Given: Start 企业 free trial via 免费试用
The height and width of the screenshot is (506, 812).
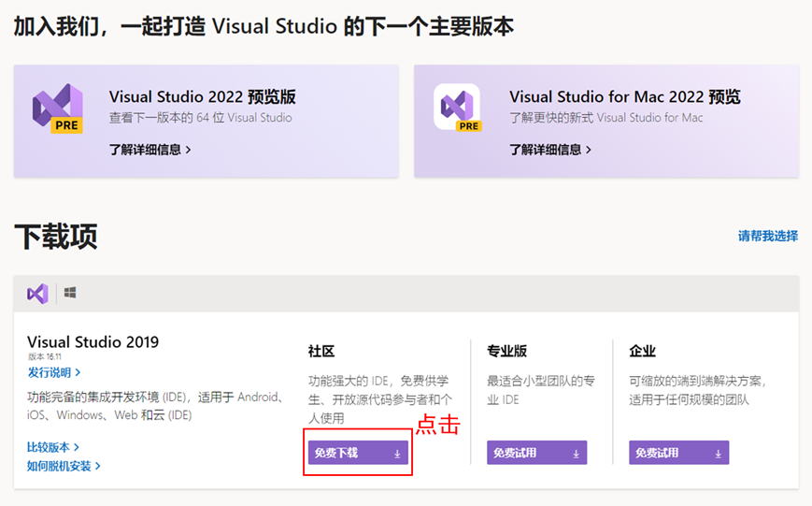Looking at the screenshot, I should 679,453.
